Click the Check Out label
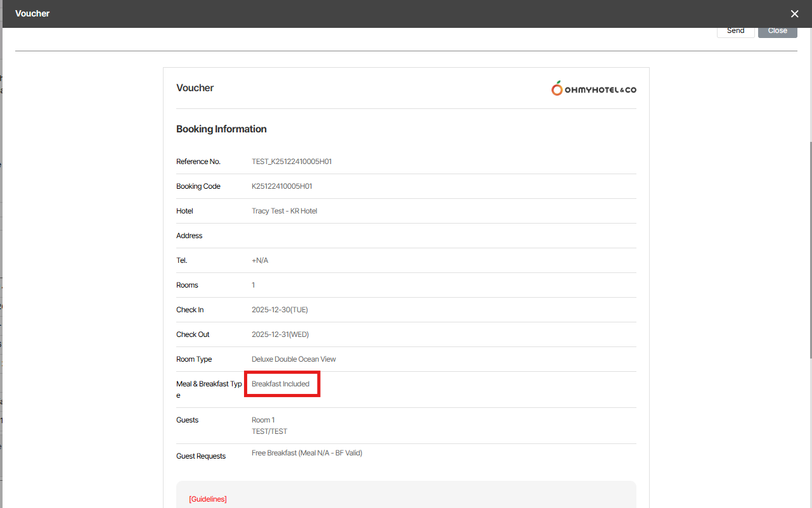 [x=193, y=334]
